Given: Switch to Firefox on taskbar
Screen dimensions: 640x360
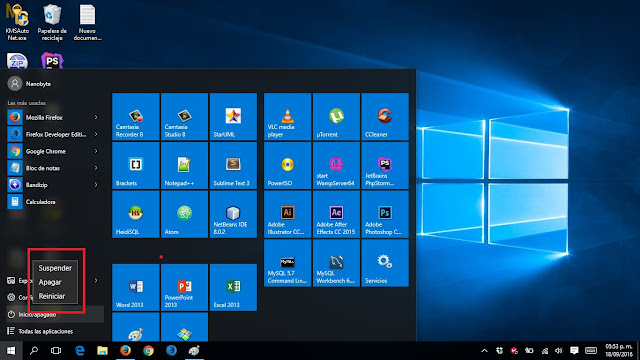Looking at the screenshot, I should pyautogui.click(x=125, y=351).
